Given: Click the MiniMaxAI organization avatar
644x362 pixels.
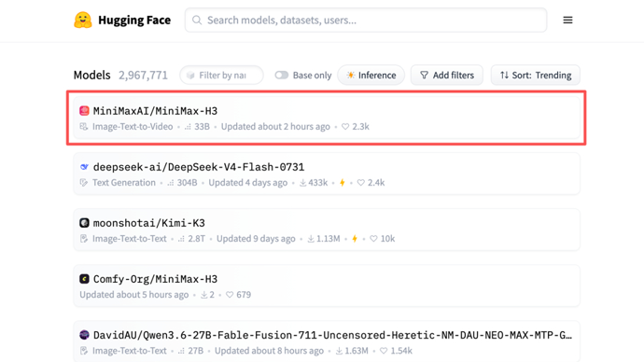Looking at the screenshot, I should point(84,111).
